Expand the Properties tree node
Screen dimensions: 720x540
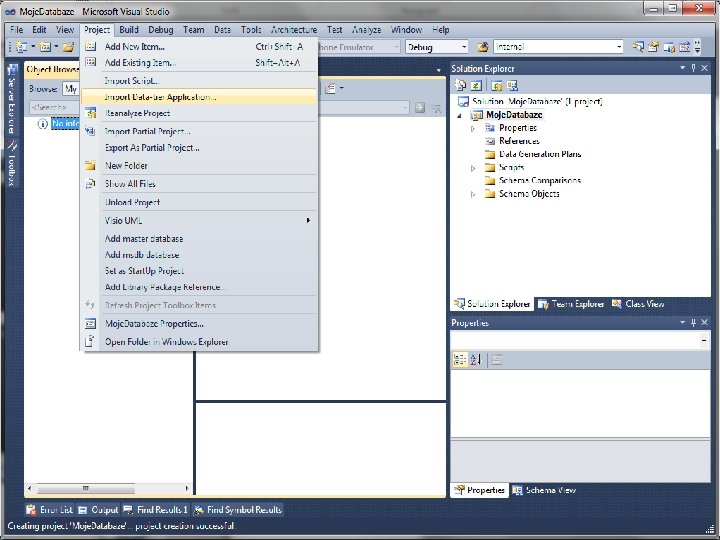point(473,129)
